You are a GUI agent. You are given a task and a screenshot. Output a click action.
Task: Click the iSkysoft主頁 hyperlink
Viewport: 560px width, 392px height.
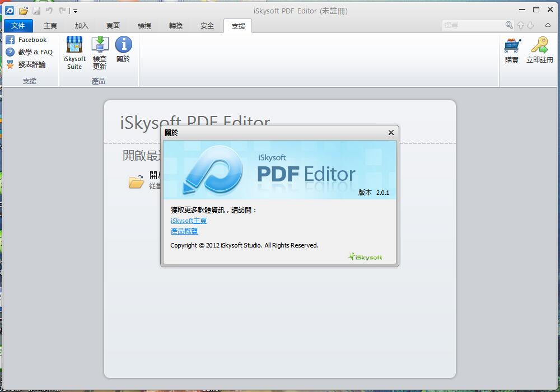pos(189,221)
